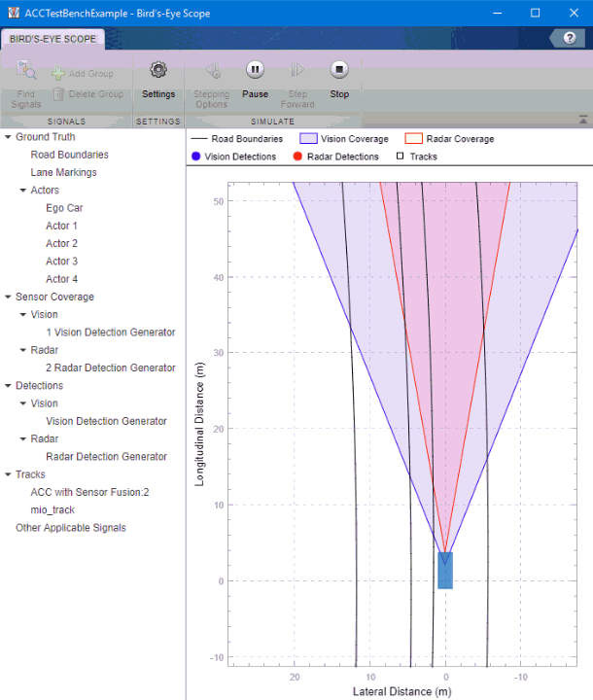
Task: Click the Vision Coverage legend swatch
Action: 308,139
